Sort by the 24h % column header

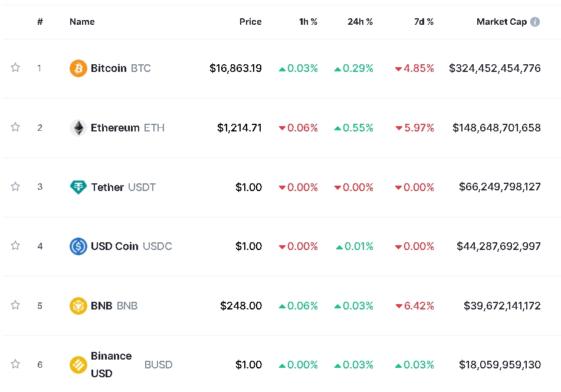pyautogui.click(x=360, y=22)
